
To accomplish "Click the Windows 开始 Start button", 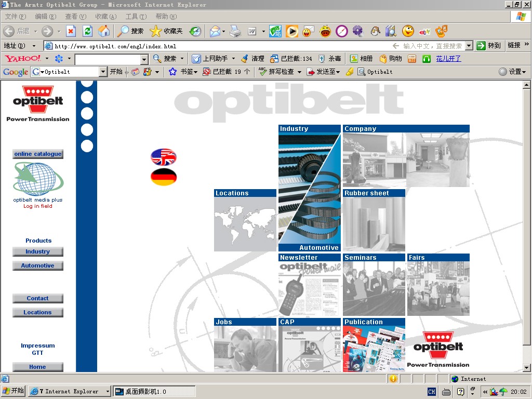I will 14,391.
